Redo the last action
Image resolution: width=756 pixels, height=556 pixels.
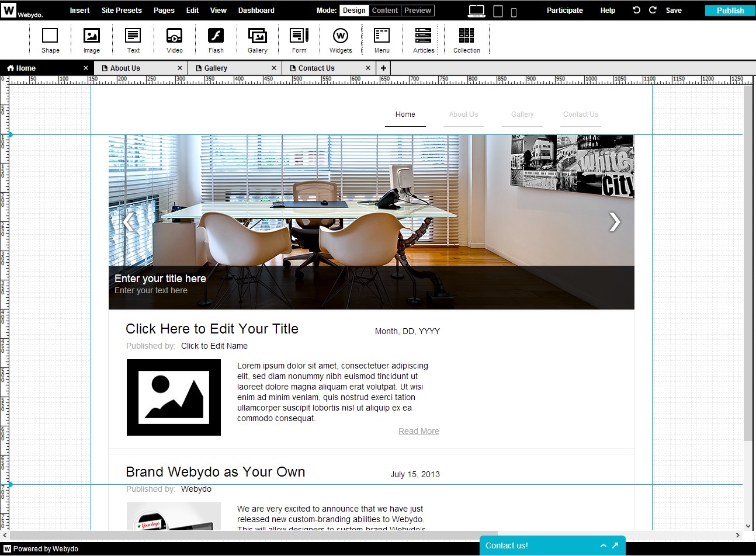click(x=653, y=10)
